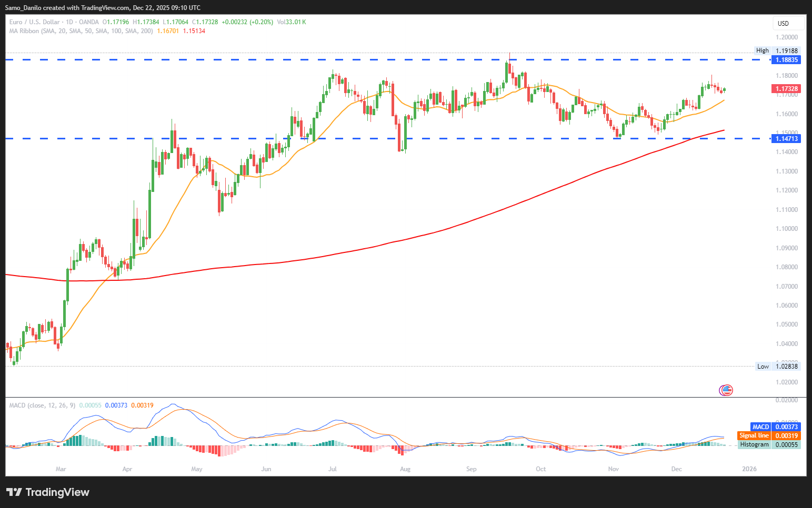This screenshot has width=812, height=508.
Task: Click the US flag economic event icon
Action: pyautogui.click(x=726, y=390)
